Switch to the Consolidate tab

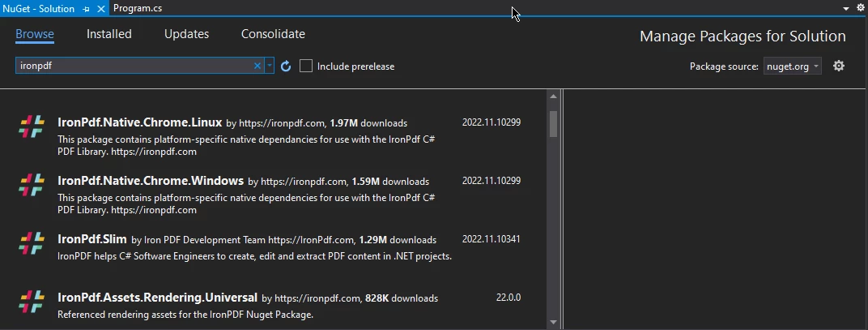(x=273, y=34)
